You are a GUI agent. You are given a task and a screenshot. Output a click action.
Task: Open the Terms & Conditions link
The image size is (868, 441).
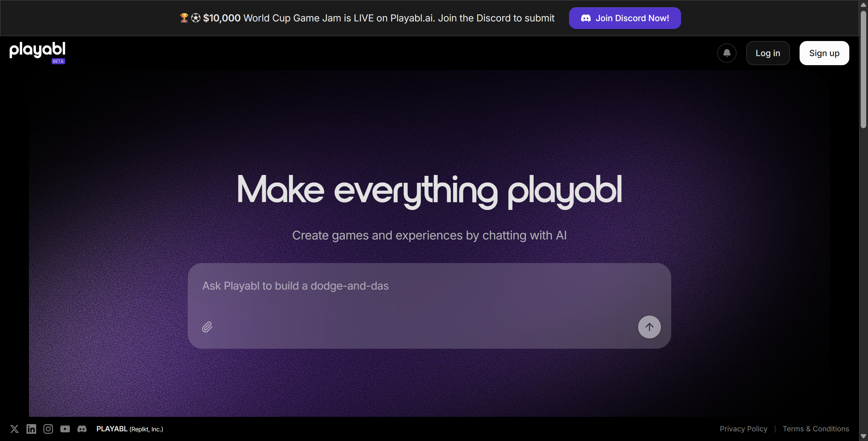coord(816,429)
